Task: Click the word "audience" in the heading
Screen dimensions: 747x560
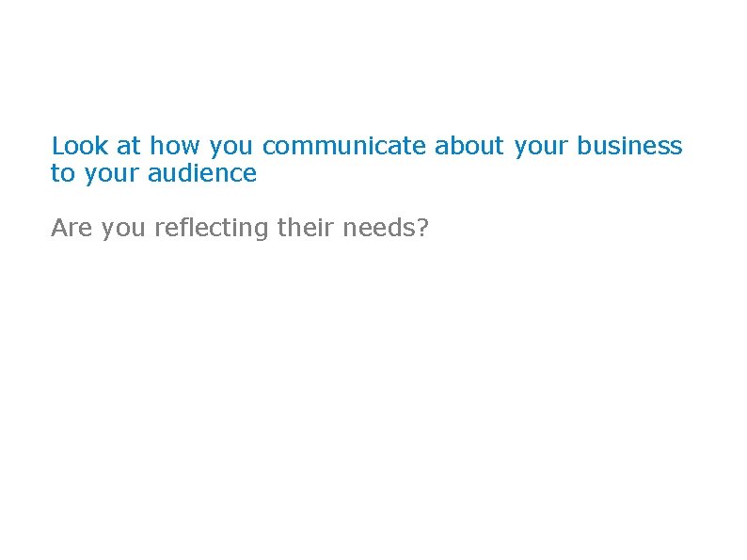Action: tap(201, 174)
